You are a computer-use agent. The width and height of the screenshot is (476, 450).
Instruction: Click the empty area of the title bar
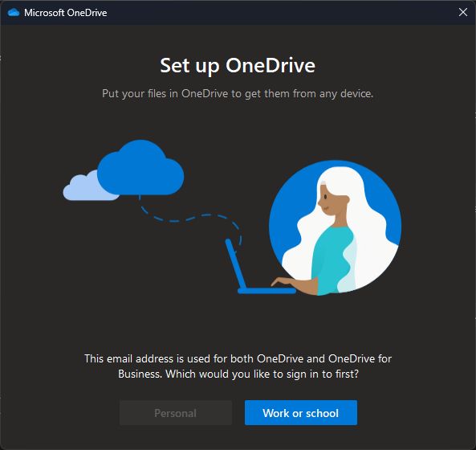click(x=273, y=13)
